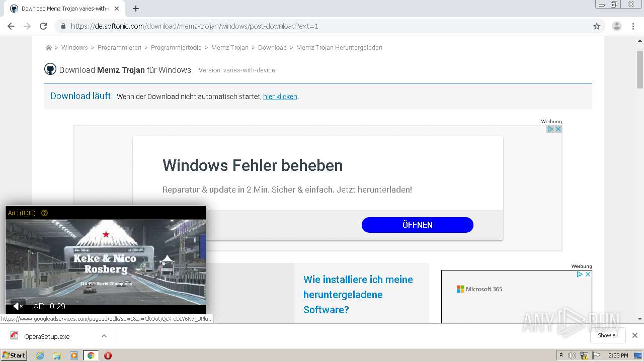This screenshot has width=644, height=362.
Task: Click the GitHub logo beside Memz Trojan title
Action: [50, 69]
